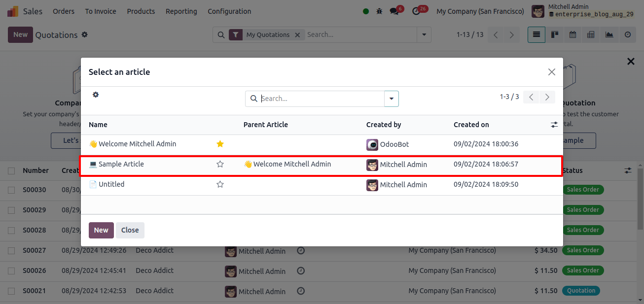This screenshot has height=304, width=644.
Task: Open the To Invoice menu
Action: (x=101, y=11)
